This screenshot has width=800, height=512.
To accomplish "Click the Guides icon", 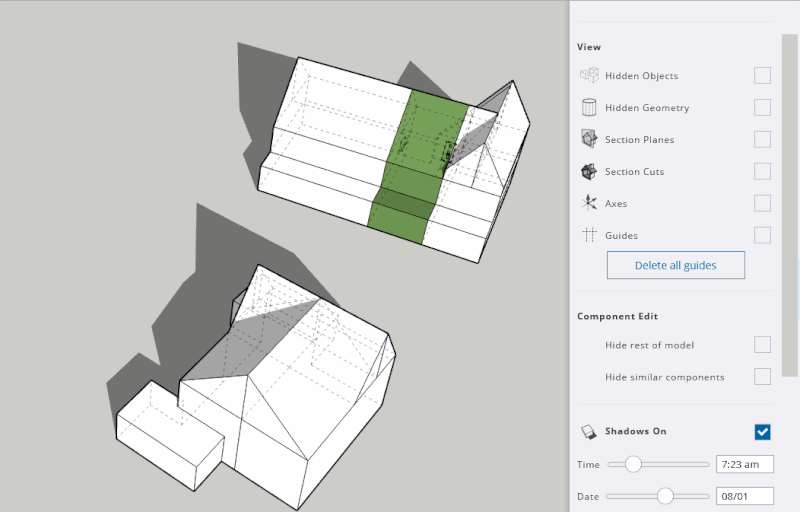I will (x=589, y=235).
